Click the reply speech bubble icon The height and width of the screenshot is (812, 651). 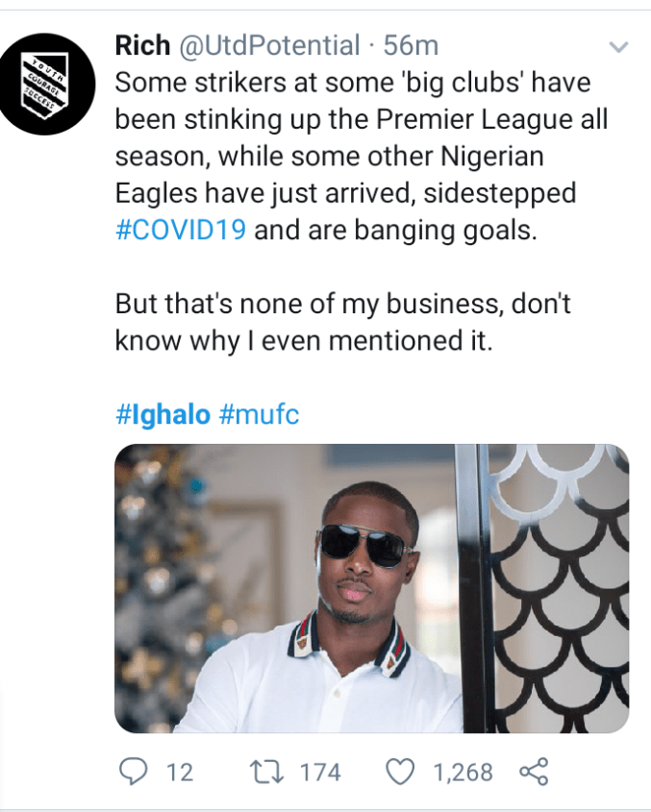[132, 771]
